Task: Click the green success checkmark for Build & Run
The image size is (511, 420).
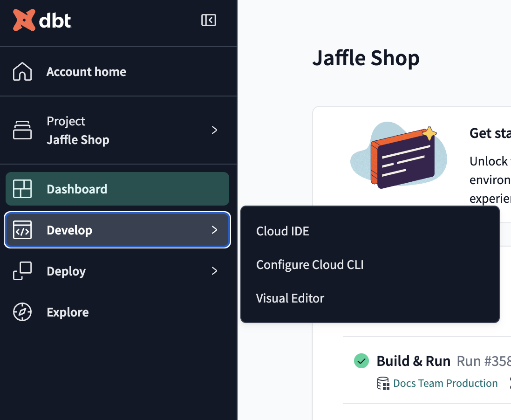Action: tap(361, 361)
